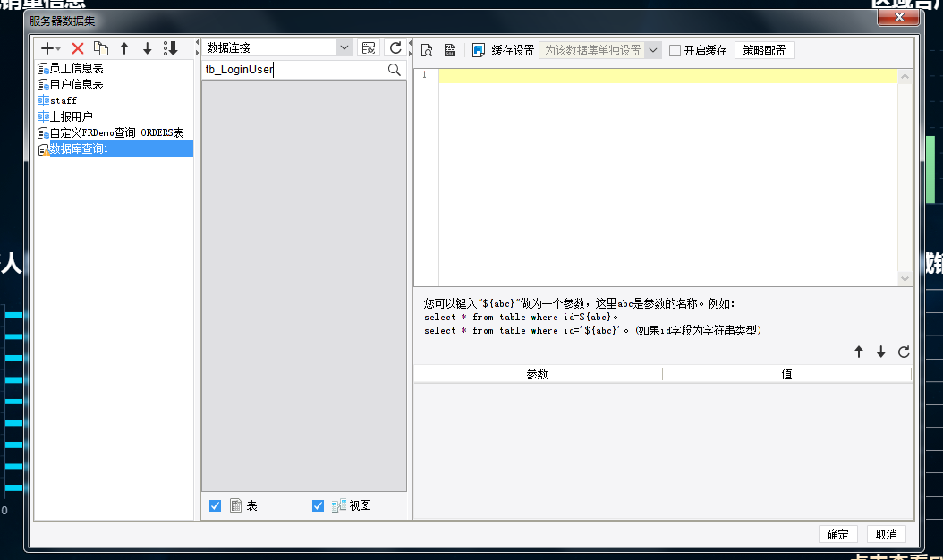Click the 取消 button

click(886, 534)
